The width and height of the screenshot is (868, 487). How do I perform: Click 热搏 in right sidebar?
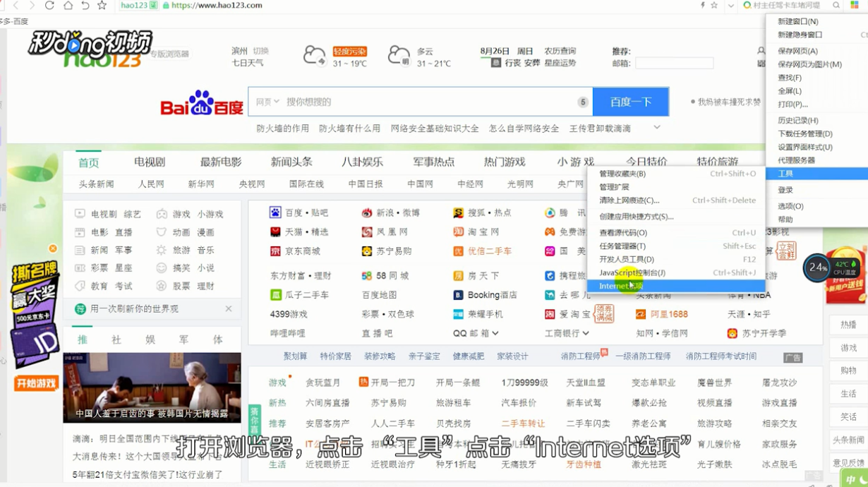(848, 325)
